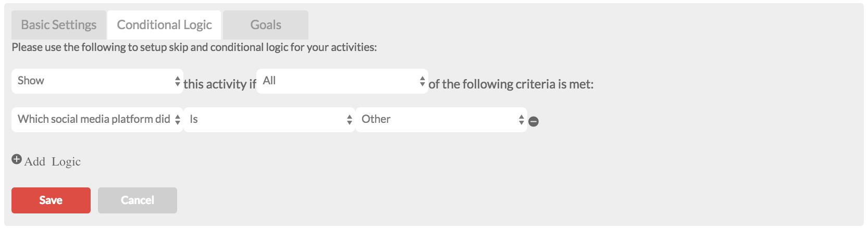This screenshot has height=228, width=868.
Task: Open the Show action dropdown
Action: (97, 81)
